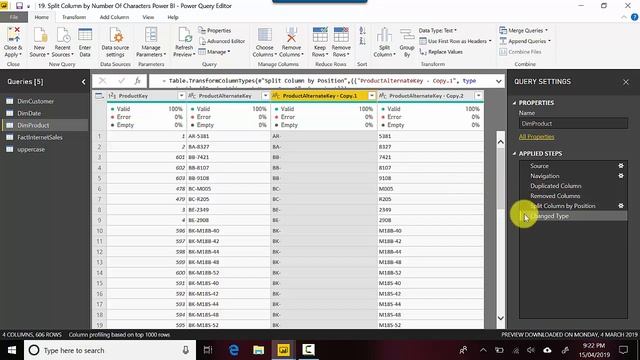Click the Windows Start button

coord(12,350)
